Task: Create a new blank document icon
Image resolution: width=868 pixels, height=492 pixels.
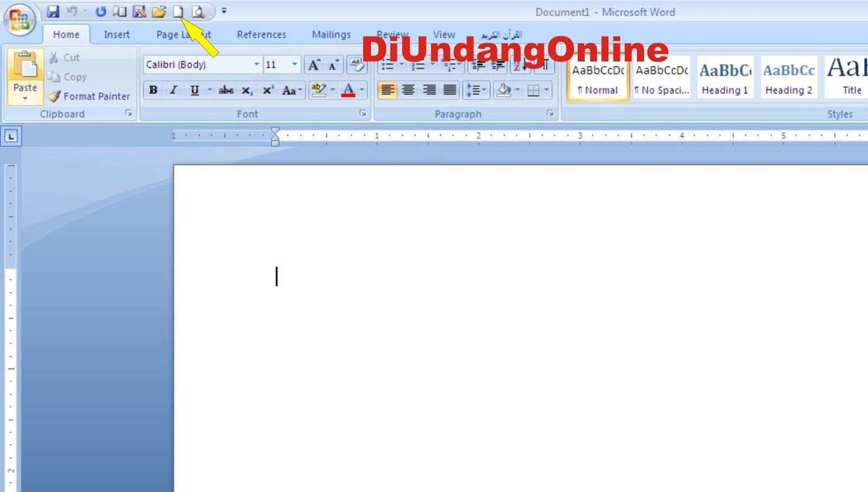Action: click(x=178, y=11)
